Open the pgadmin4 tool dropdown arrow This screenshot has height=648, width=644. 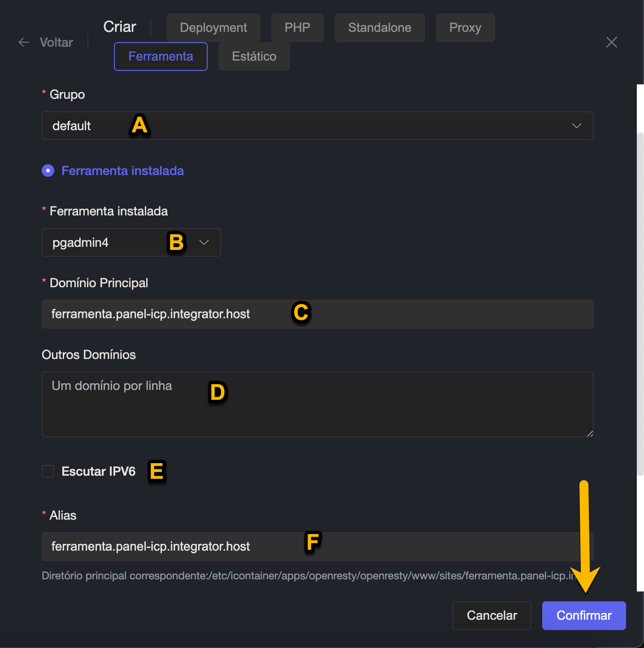coord(204,242)
